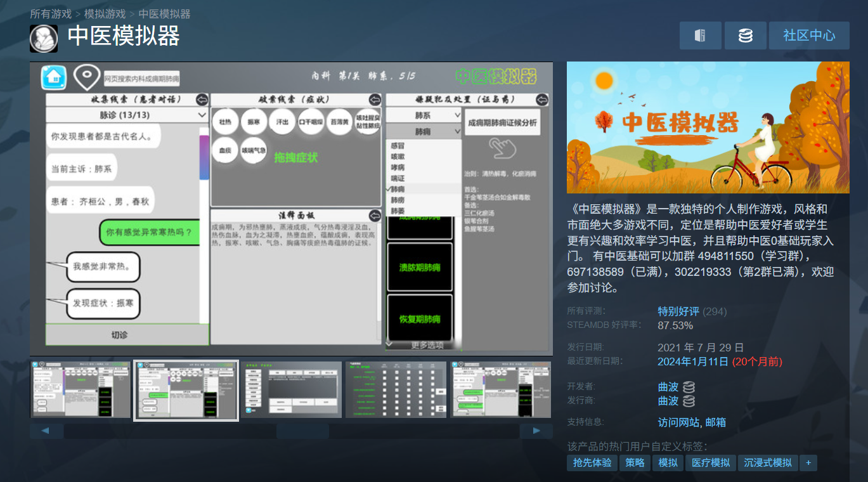Screen dimensions: 868x482
Task: Select the 血痰 symptom bubble
Action: (225, 151)
